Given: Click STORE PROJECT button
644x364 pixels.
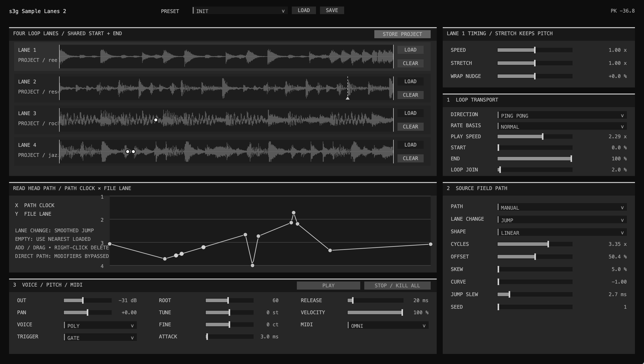Looking at the screenshot, I should (402, 34).
